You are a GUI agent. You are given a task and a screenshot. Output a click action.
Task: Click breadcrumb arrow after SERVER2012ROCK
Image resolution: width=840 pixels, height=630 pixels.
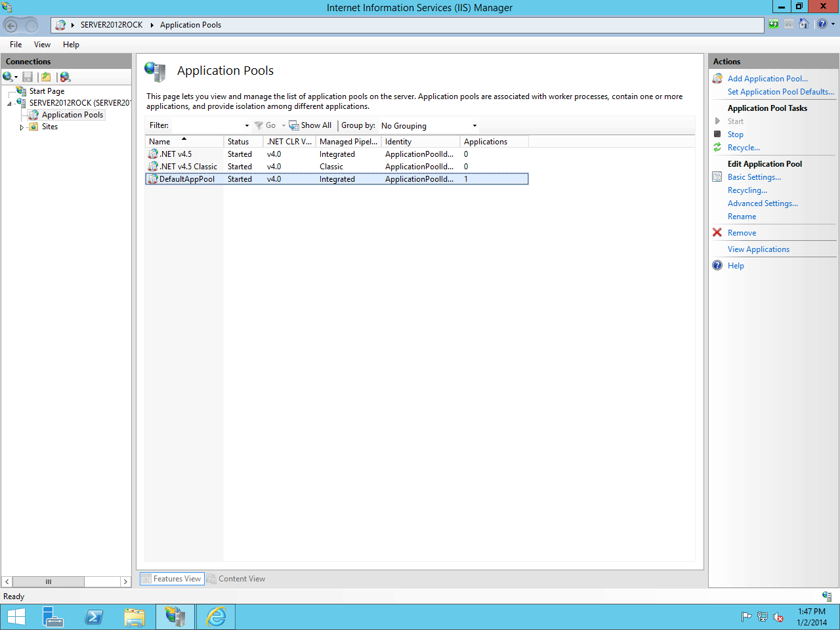(152, 25)
